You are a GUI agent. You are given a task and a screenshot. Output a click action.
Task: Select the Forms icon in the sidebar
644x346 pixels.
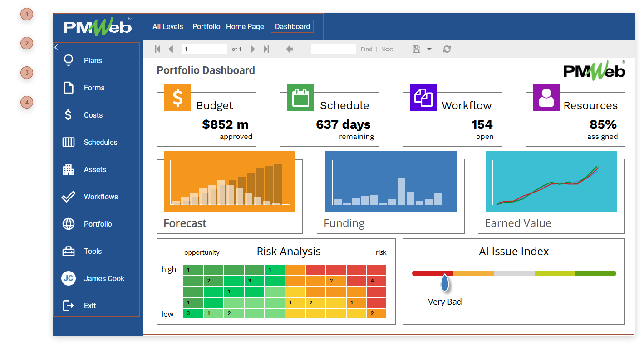coord(68,87)
